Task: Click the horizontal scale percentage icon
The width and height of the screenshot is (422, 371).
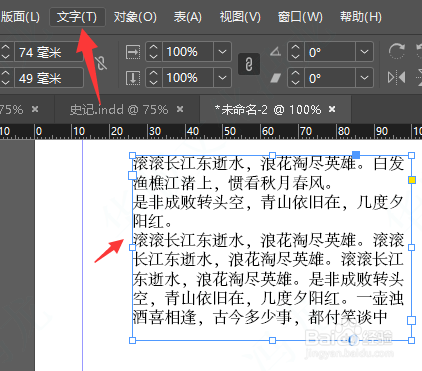Action: (133, 52)
